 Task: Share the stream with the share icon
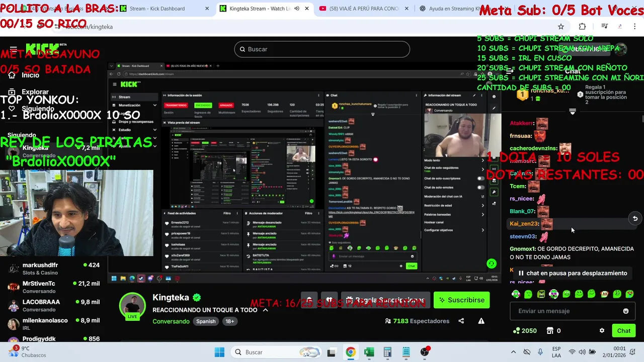click(x=461, y=321)
